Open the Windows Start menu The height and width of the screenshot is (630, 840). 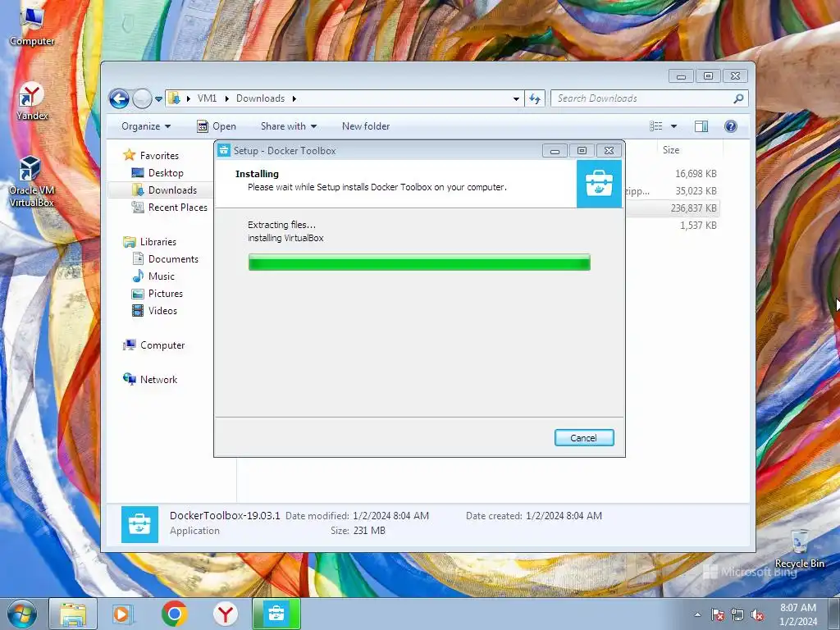point(21,614)
